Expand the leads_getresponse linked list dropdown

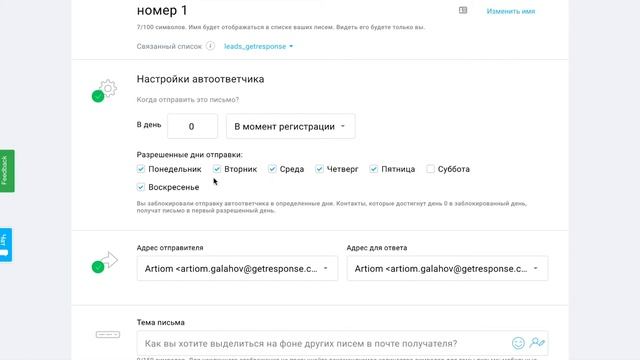pyautogui.click(x=258, y=47)
